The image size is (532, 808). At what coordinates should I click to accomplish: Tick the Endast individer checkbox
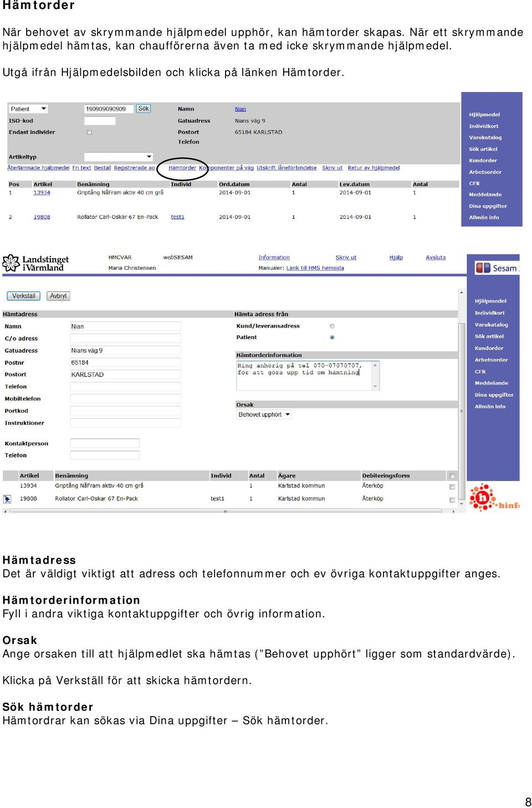[x=89, y=132]
